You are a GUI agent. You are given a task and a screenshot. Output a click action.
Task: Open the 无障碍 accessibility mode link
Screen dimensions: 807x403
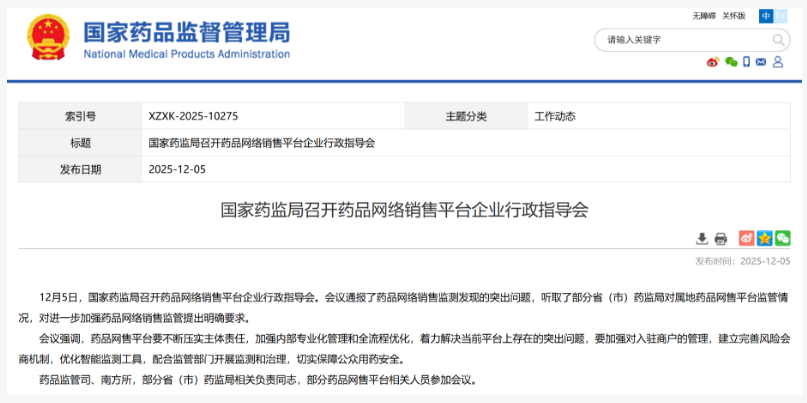pos(704,16)
